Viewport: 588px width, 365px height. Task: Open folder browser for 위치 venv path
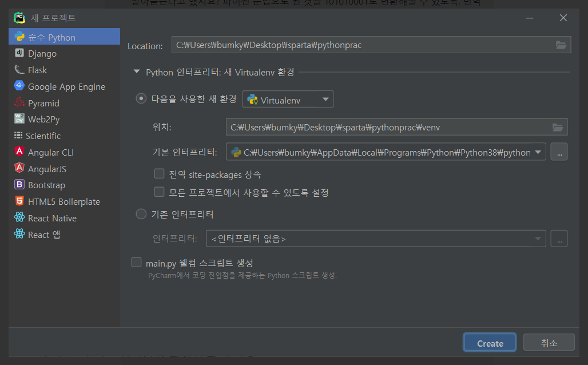558,128
